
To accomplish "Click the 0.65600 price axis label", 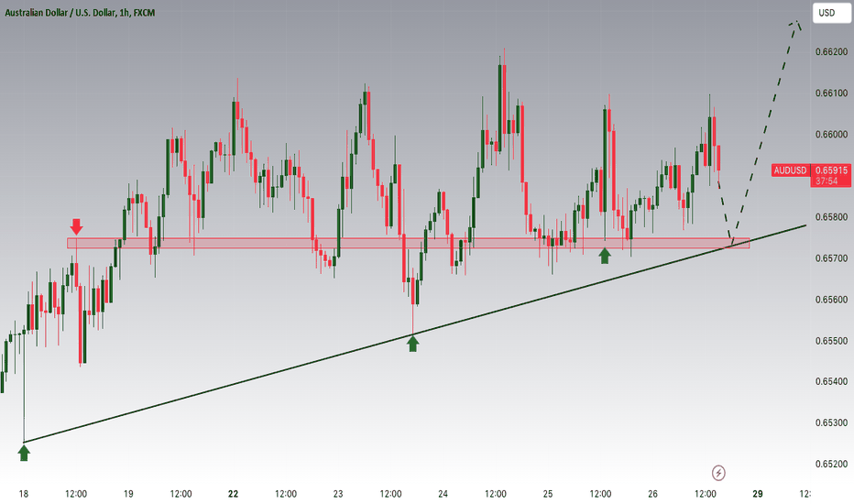I will click(x=831, y=300).
